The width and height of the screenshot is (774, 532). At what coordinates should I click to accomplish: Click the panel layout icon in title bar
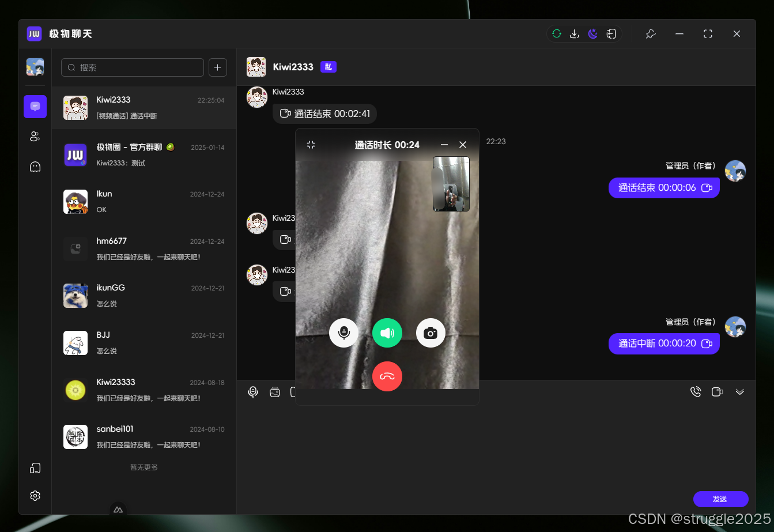coord(611,34)
